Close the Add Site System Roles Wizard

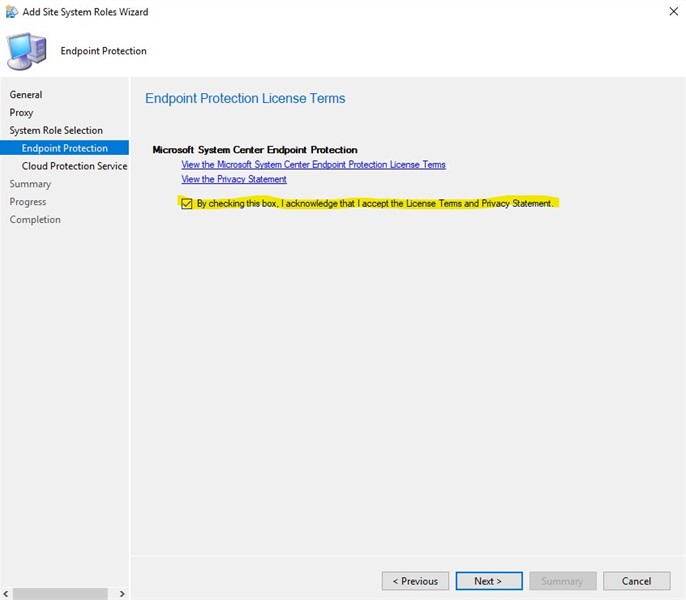(x=673, y=11)
